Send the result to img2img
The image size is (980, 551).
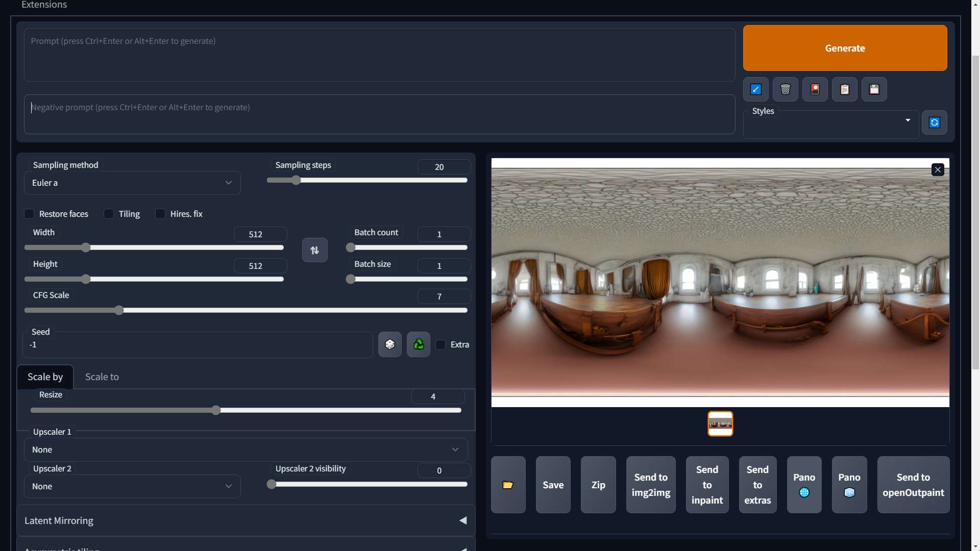(650, 484)
